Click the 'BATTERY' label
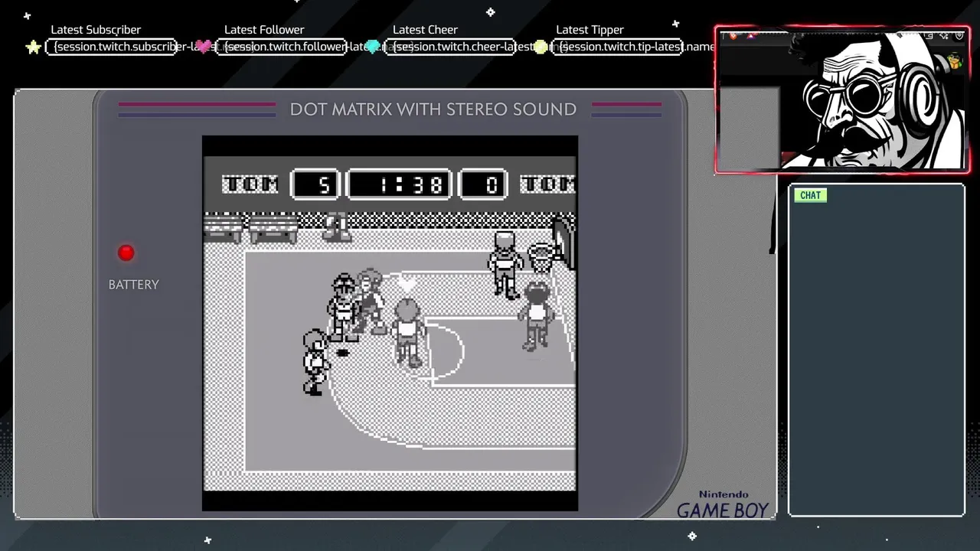The height and width of the screenshot is (551, 980). tap(134, 285)
